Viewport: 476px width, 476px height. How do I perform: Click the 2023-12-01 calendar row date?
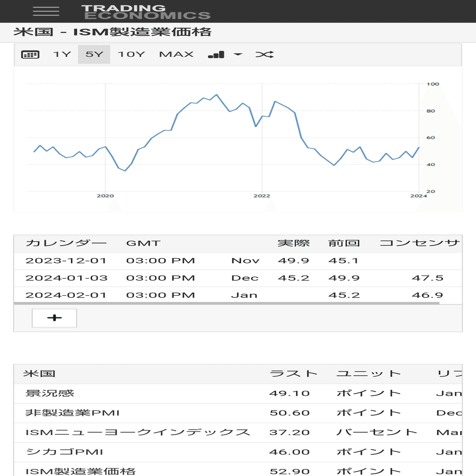(x=66, y=260)
